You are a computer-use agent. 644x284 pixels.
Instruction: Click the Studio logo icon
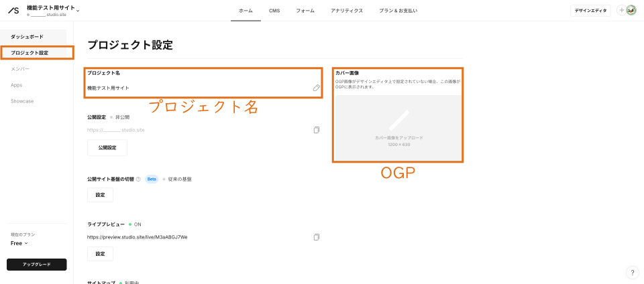(x=13, y=11)
